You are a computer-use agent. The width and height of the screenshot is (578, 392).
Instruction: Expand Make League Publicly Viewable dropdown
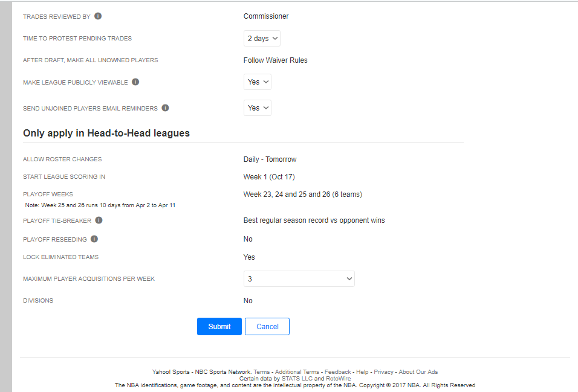point(258,82)
